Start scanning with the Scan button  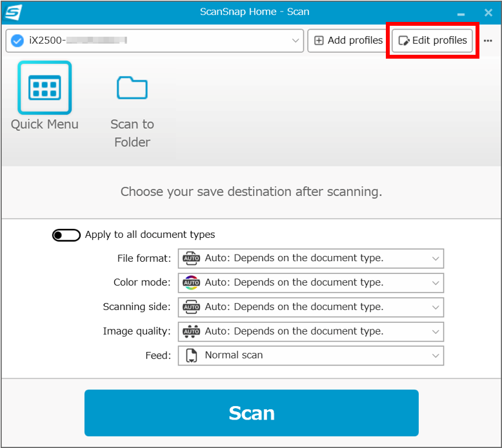(x=251, y=413)
